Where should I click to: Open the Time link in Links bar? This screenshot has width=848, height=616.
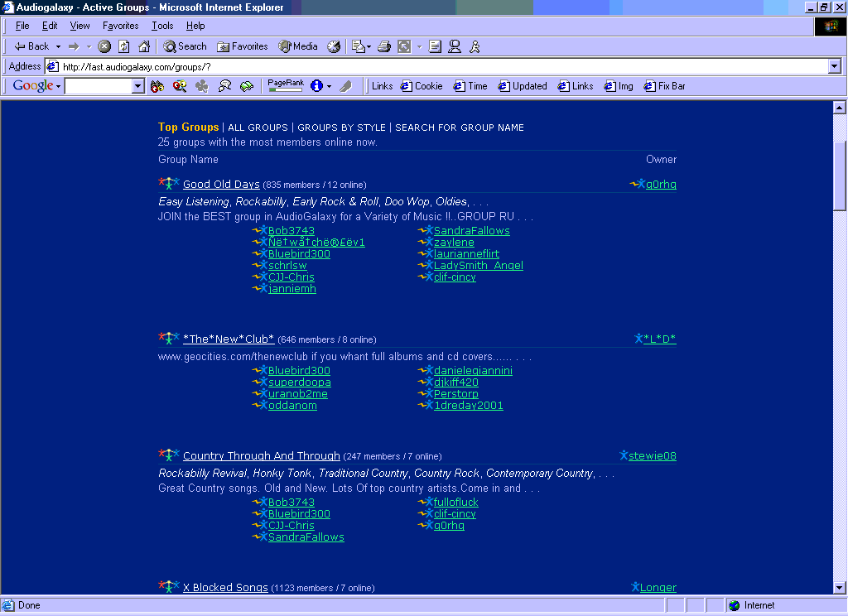[x=470, y=86]
